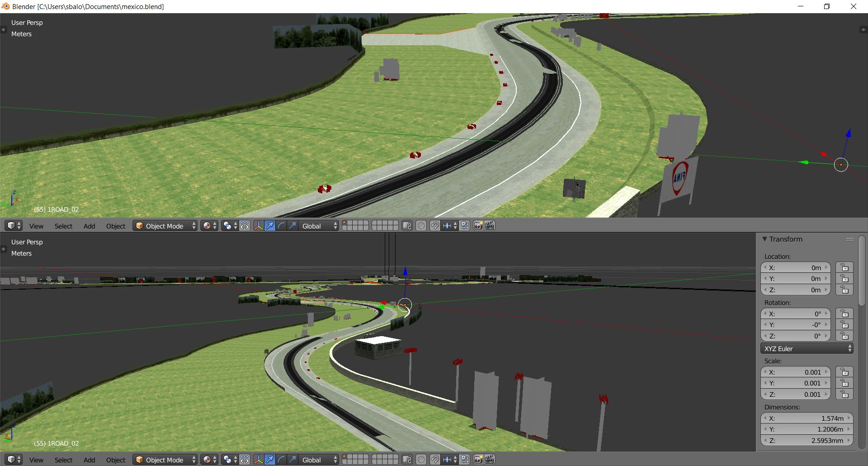Screen dimensions: 868x466
Task: Select rotate manipulator arc in lower header
Action: coord(281,460)
